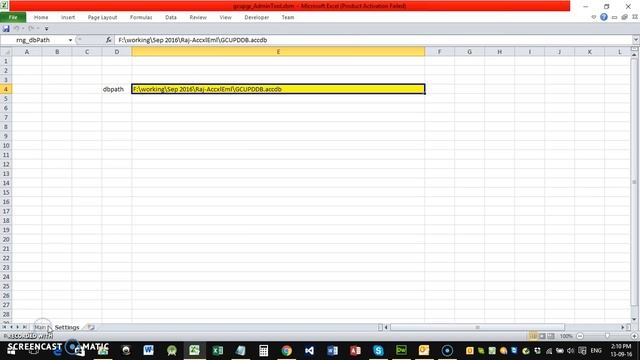Open Microsoft Access from the taskbar
This screenshot has height=360, width=640.
355,350
